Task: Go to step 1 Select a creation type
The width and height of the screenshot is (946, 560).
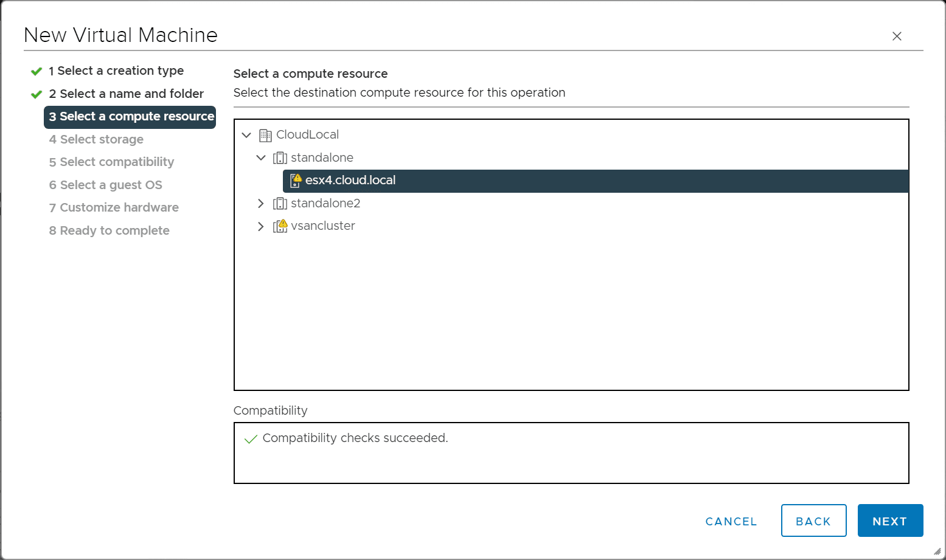Action: click(116, 71)
